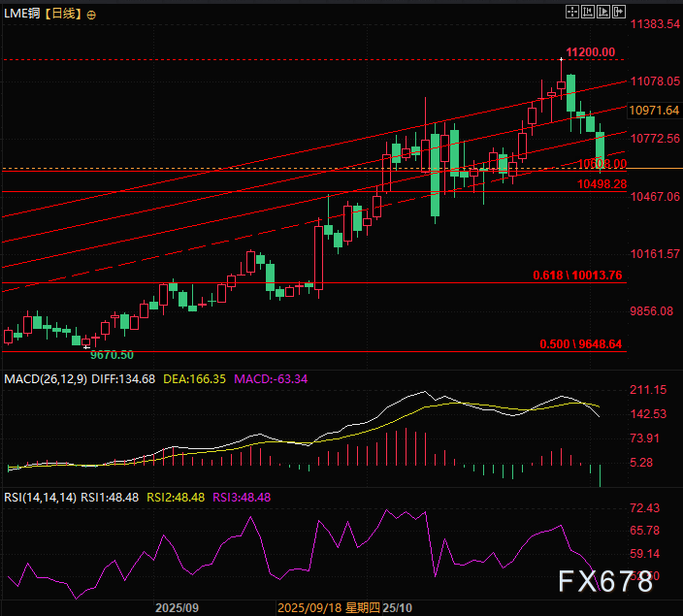Click the 11200.00 high price marker
Viewport: 683px width, 616px height.
591,51
